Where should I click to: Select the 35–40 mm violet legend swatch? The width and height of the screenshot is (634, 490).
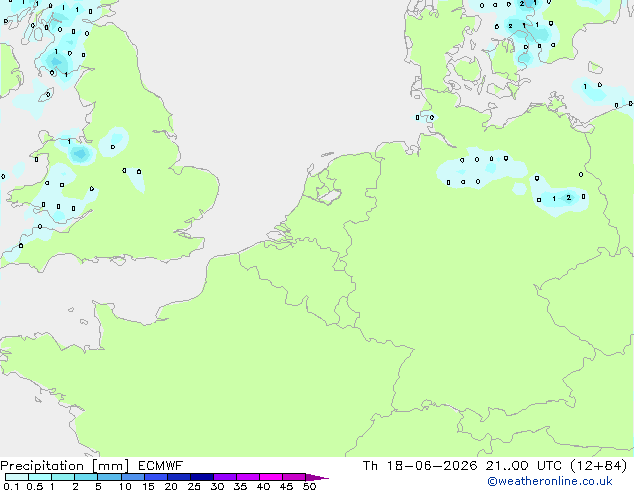coord(247,477)
